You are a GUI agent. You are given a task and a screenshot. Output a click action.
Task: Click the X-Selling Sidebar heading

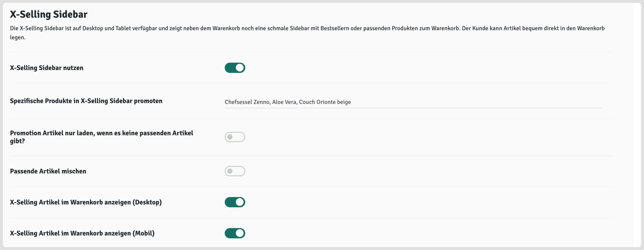pos(49,14)
